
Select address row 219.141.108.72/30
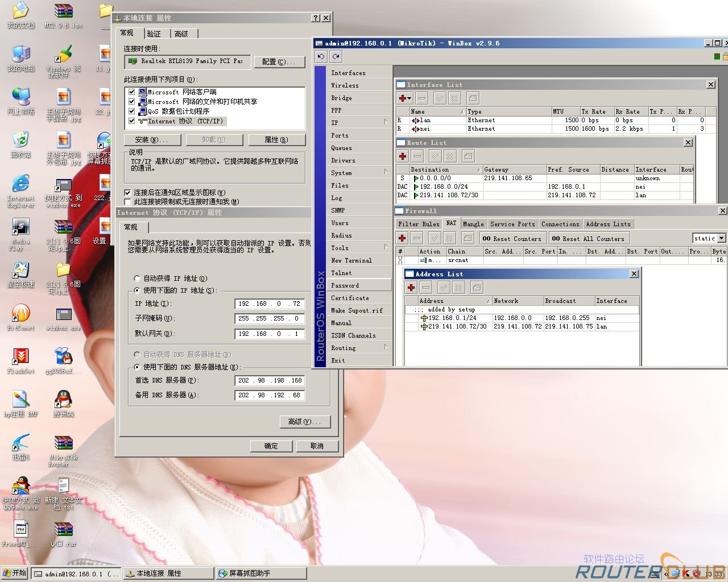(x=522, y=326)
